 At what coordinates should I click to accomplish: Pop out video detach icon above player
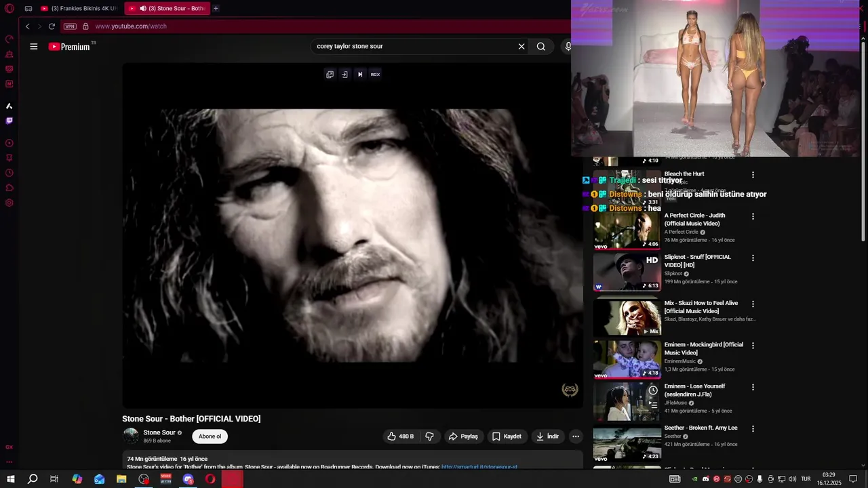330,75
